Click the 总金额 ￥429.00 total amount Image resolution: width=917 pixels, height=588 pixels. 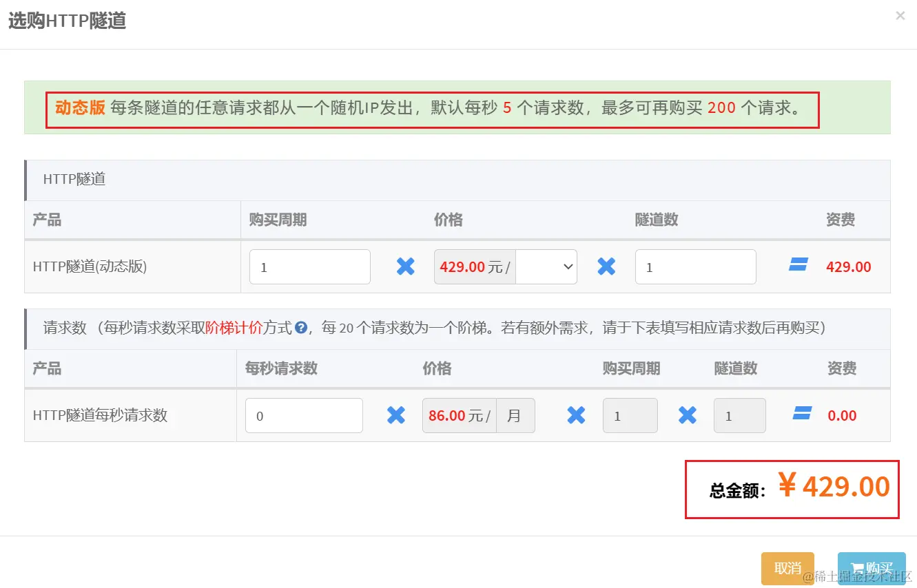tap(800, 487)
